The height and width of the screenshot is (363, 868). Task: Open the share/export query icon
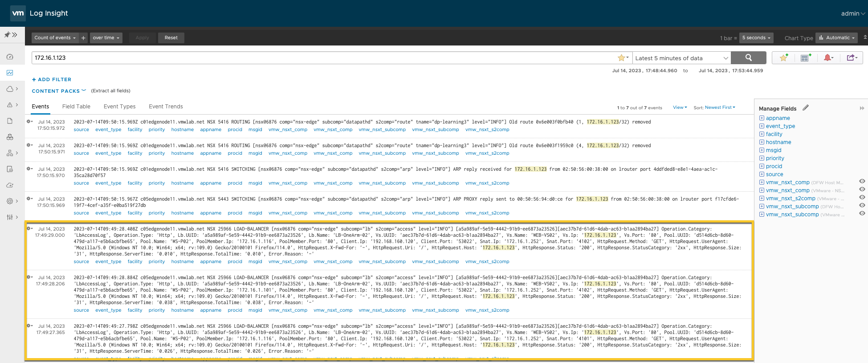852,58
